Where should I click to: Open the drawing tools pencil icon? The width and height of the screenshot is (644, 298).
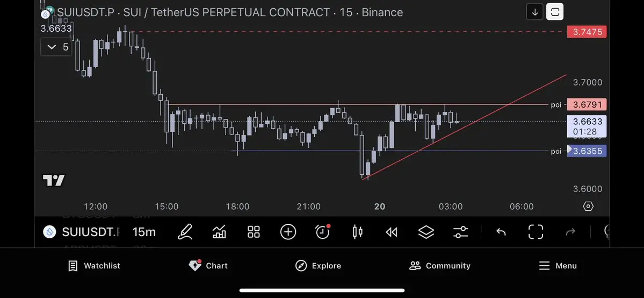tap(185, 232)
